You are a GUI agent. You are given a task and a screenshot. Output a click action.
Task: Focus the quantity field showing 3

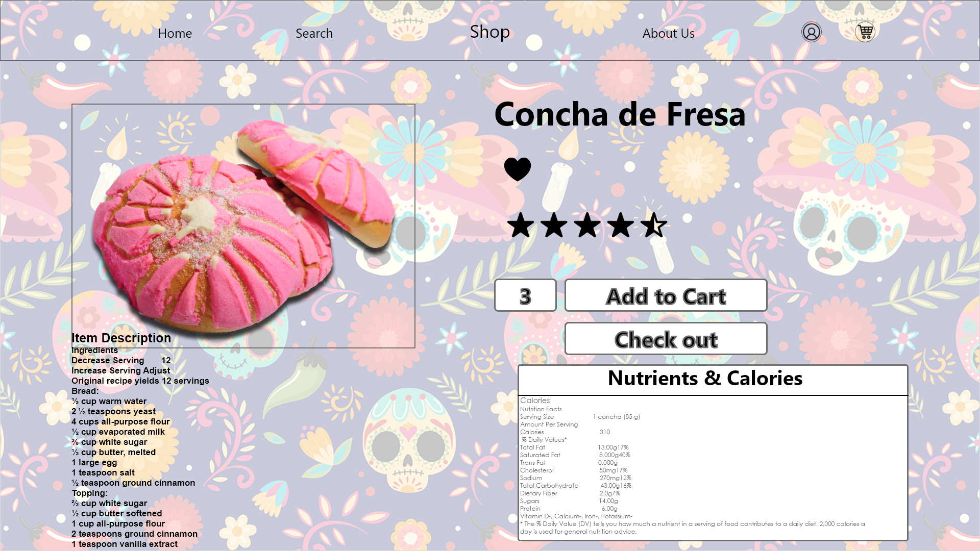tap(525, 295)
